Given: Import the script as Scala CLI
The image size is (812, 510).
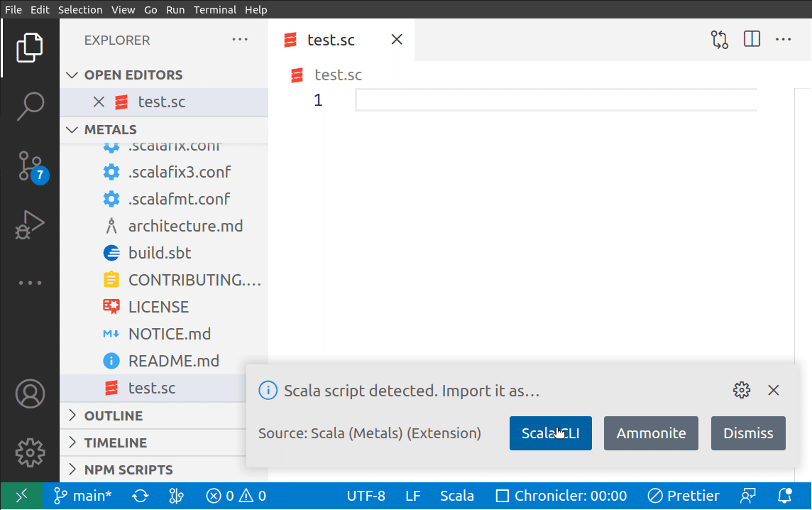Looking at the screenshot, I should click(551, 433).
